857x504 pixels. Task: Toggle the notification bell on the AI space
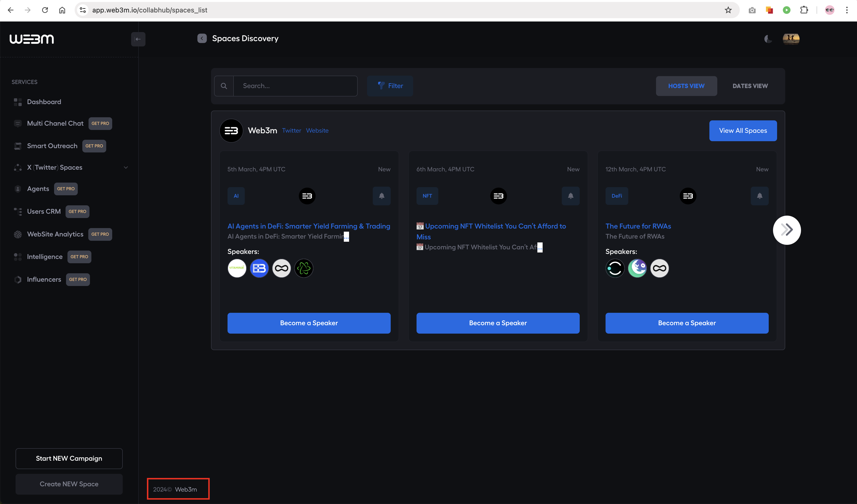tap(382, 196)
